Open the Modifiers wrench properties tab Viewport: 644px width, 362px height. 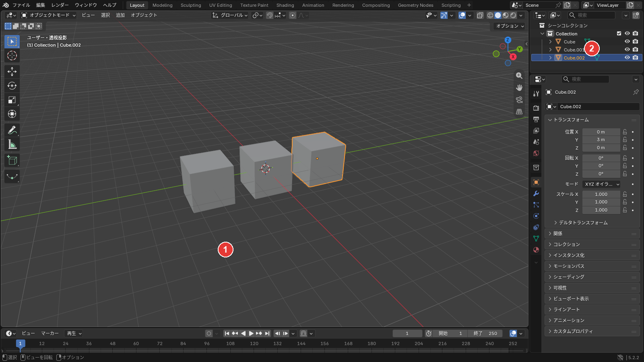click(536, 193)
